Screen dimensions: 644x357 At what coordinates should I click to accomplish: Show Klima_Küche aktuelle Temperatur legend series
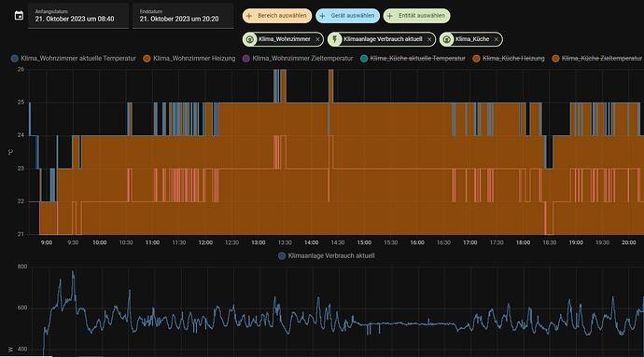tap(413, 59)
